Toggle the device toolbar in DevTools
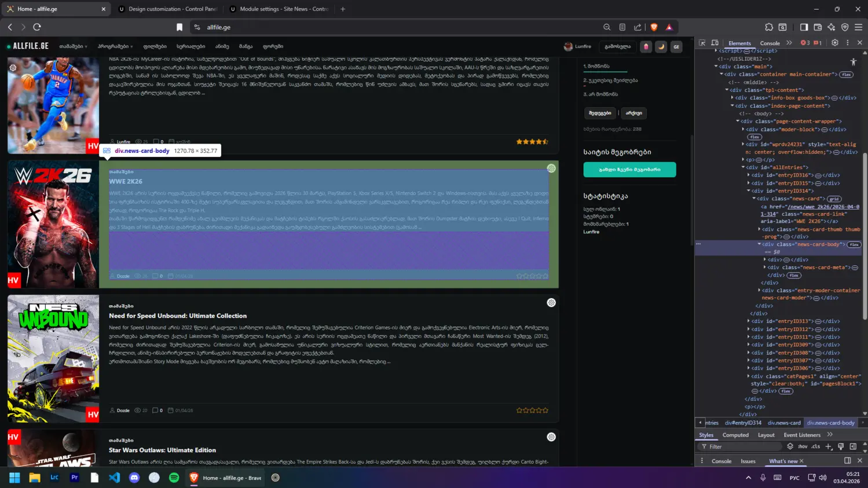Image resolution: width=868 pixels, height=488 pixels. pos(715,43)
